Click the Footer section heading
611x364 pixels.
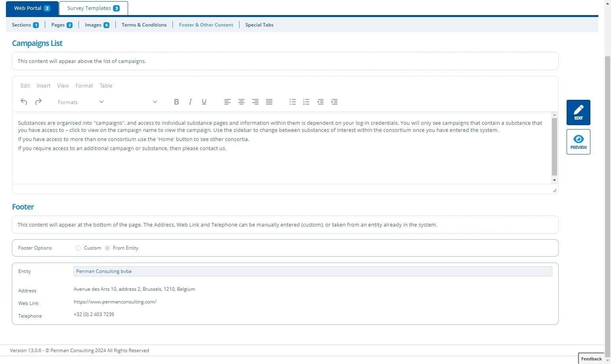[23, 207]
